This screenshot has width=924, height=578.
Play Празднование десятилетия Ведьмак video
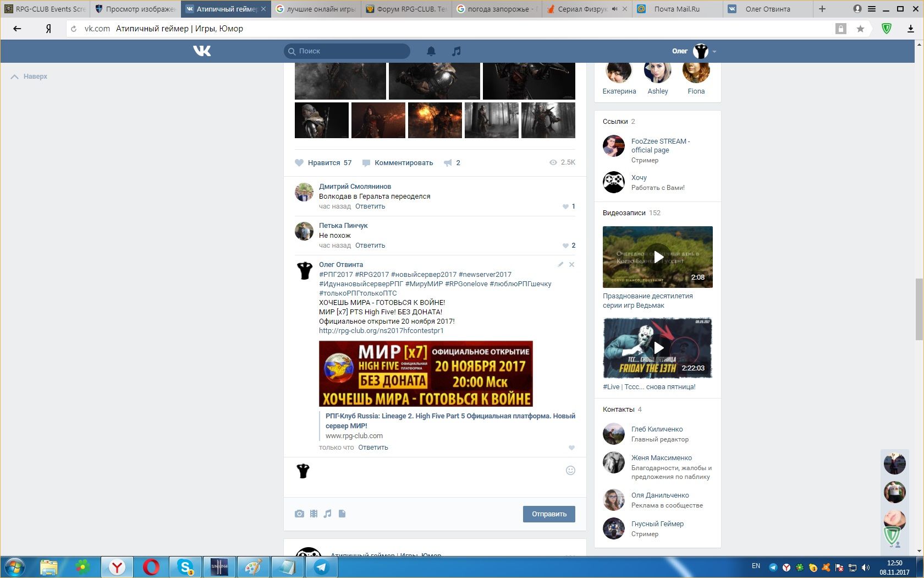658,257
